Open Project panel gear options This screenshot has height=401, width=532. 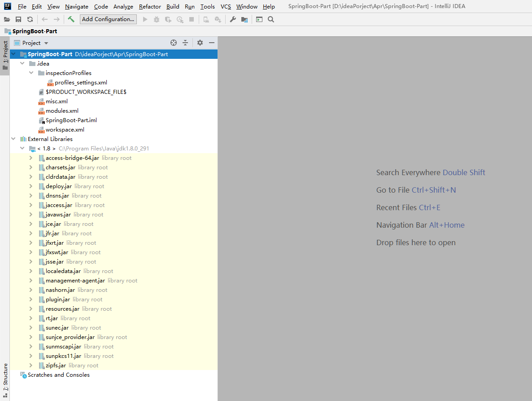tap(200, 43)
